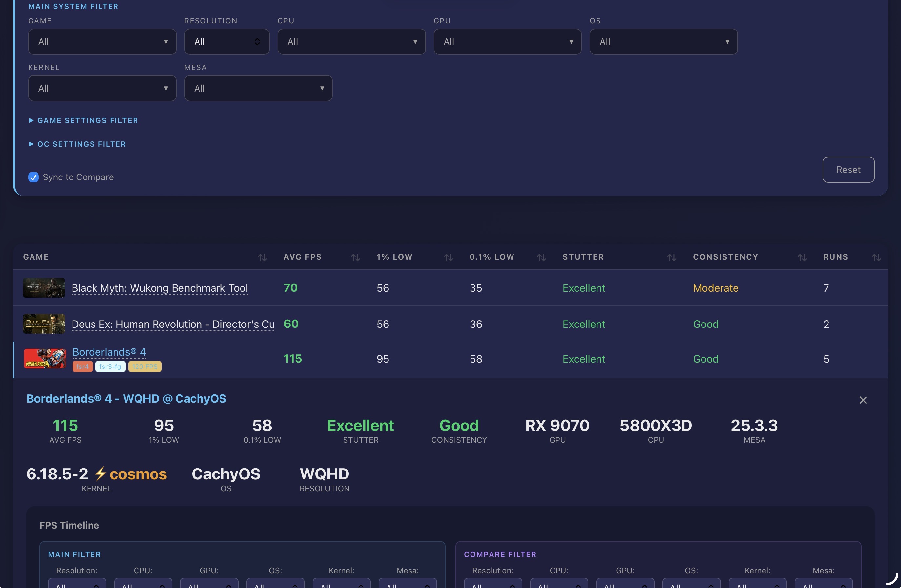Open the Resolution filter stepper
The width and height of the screenshot is (901, 588).
click(226, 42)
